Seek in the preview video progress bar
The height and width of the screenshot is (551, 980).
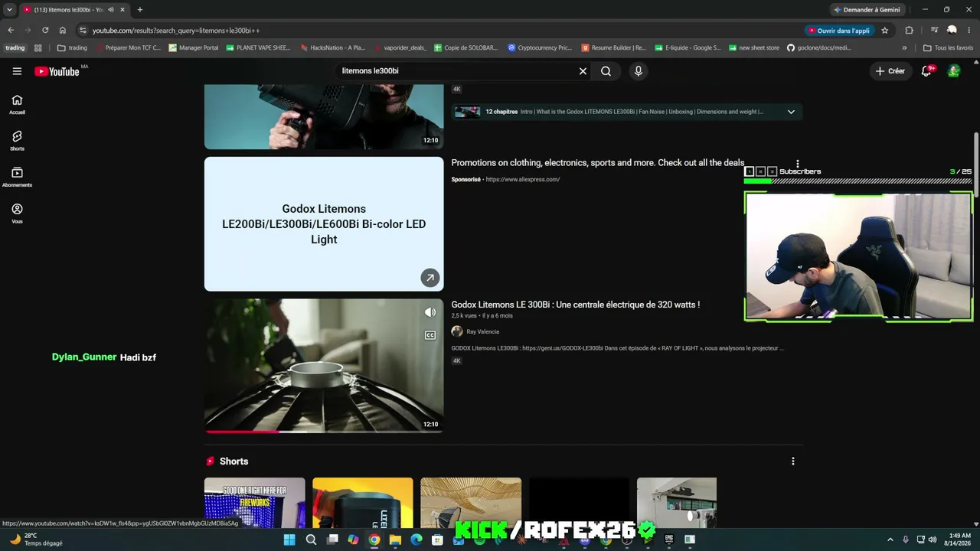tap(324, 432)
